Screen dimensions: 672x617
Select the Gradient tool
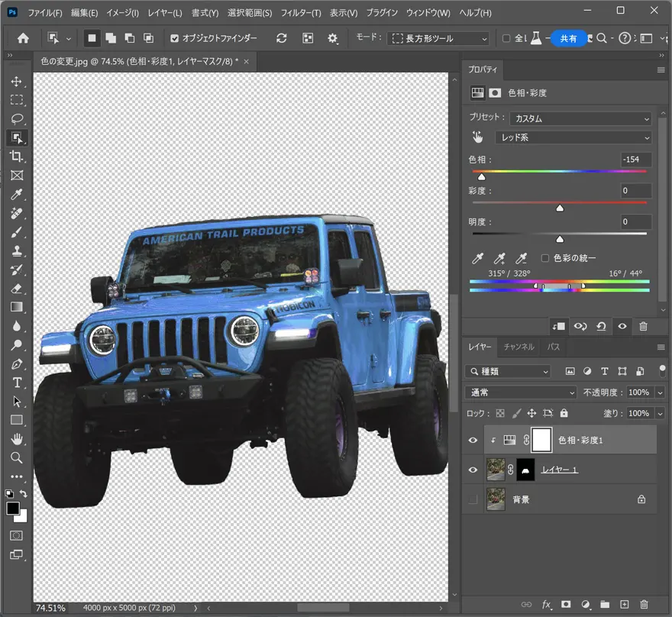click(16, 307)
